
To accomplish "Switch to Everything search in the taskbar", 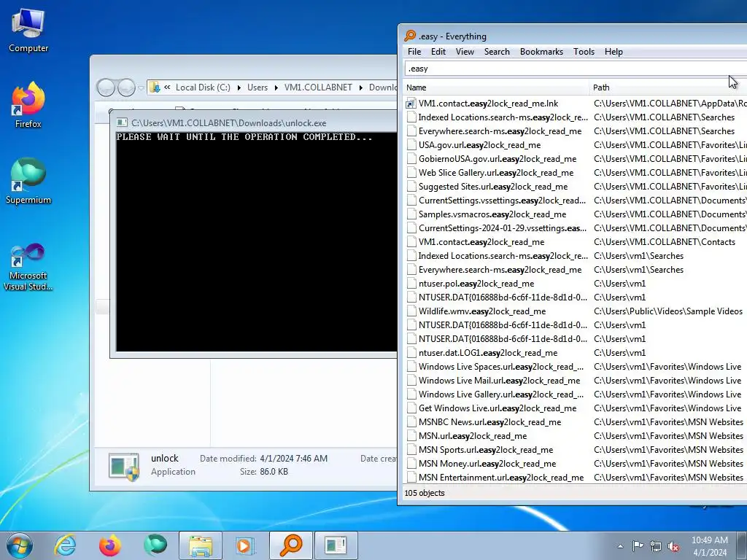I will coord(290,545).
